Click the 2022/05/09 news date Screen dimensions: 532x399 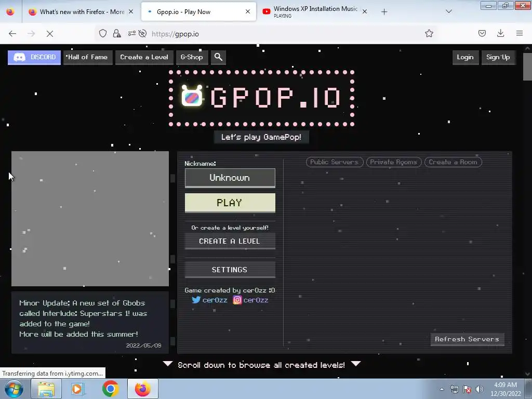click(x=144, y=345)
